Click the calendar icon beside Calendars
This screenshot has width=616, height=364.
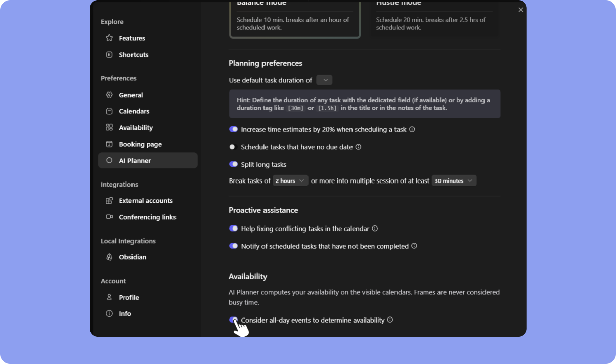click(x=109, y=111)
